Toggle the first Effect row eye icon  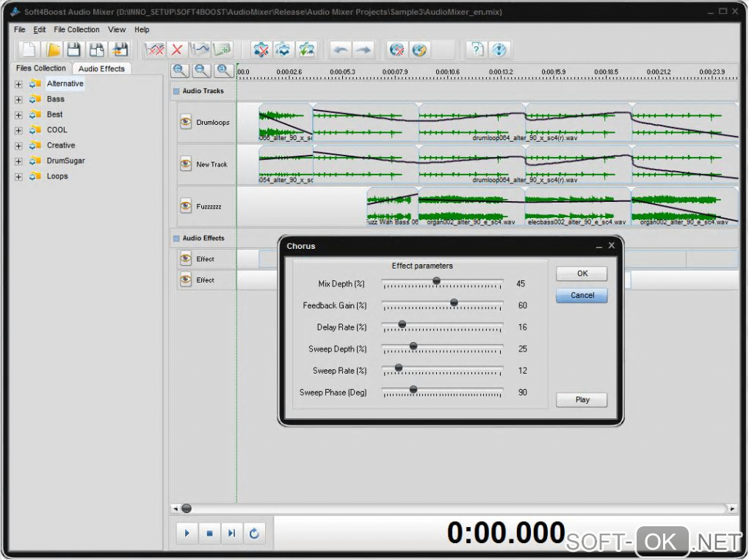186,259
